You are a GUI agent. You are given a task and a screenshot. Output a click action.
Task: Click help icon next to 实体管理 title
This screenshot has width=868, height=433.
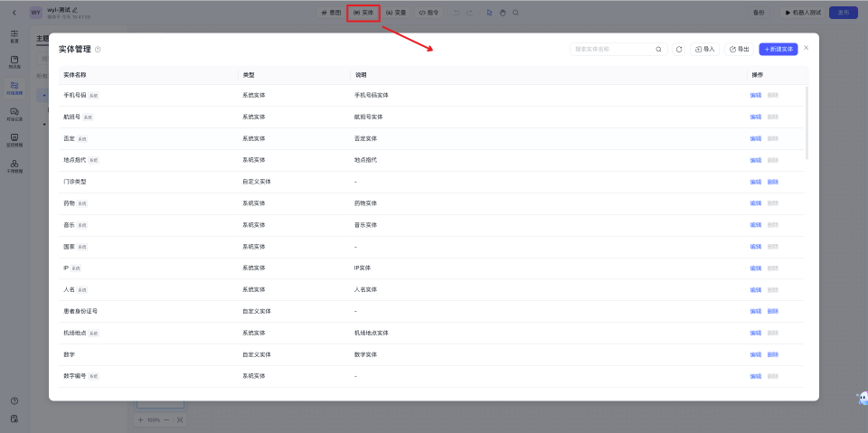click(x=98, y=50)
